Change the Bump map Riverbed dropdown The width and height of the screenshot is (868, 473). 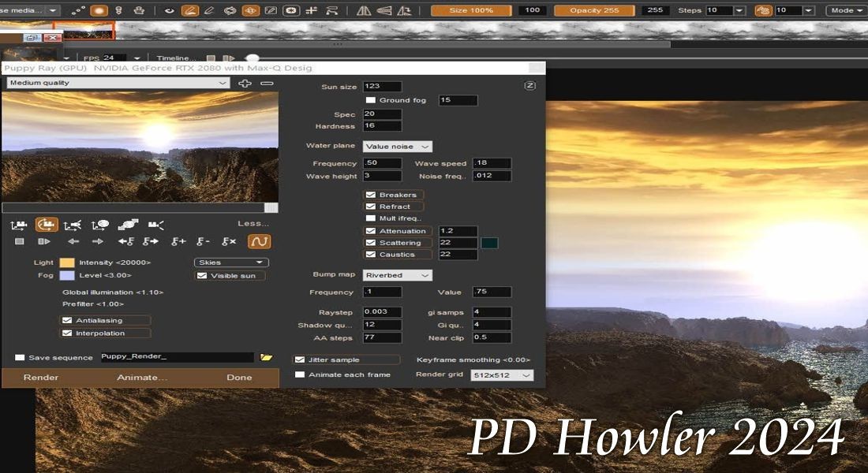(x=396, y=274)
